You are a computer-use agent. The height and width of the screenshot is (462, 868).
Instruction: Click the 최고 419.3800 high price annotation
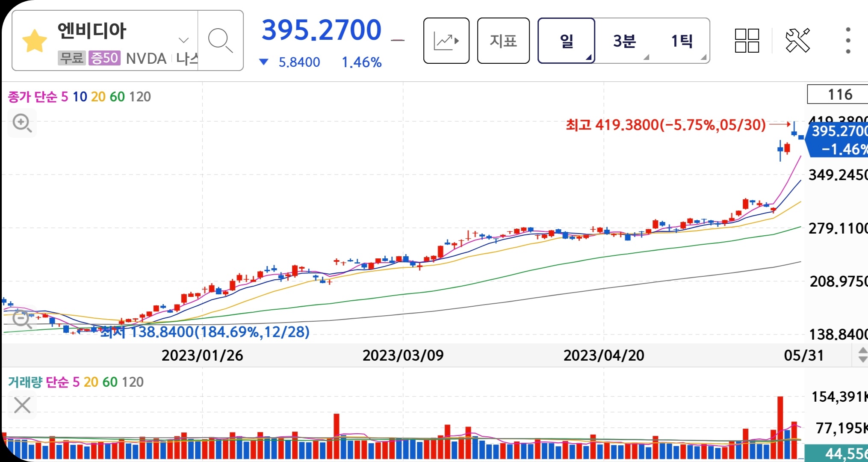pyautogui.click(x=666, y=125)
